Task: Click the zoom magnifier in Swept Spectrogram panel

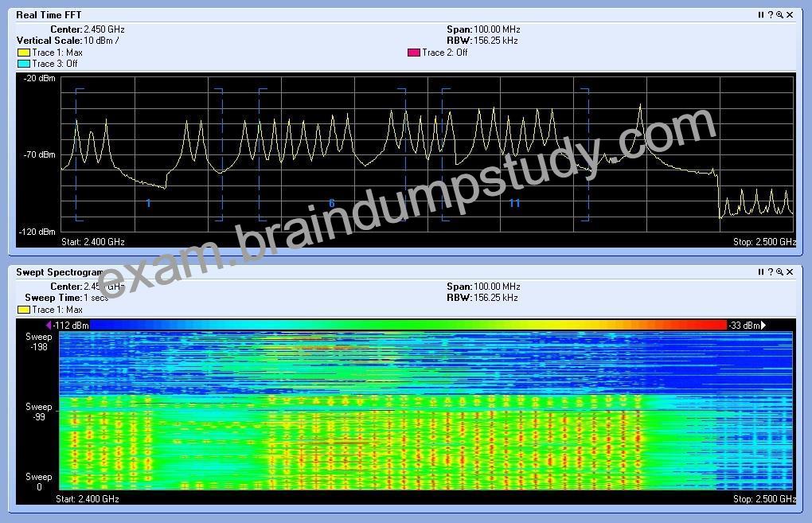Action: point(779,272)
